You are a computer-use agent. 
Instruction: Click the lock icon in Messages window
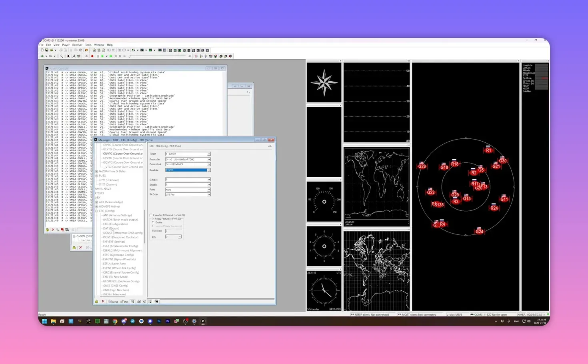click(96, 302)
